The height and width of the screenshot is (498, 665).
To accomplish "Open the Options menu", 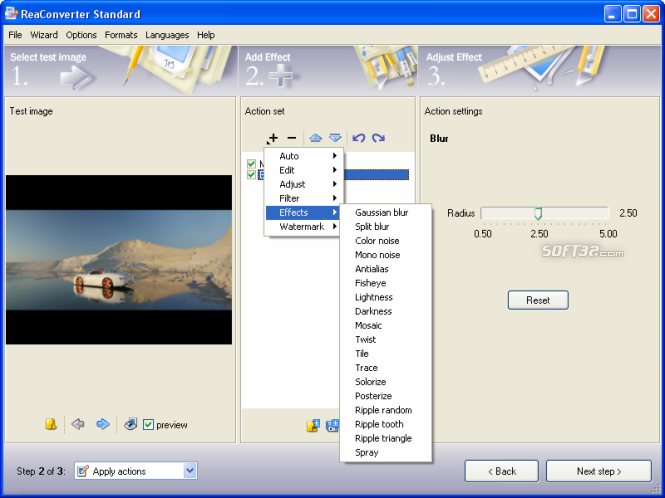I will coord(81,35).
